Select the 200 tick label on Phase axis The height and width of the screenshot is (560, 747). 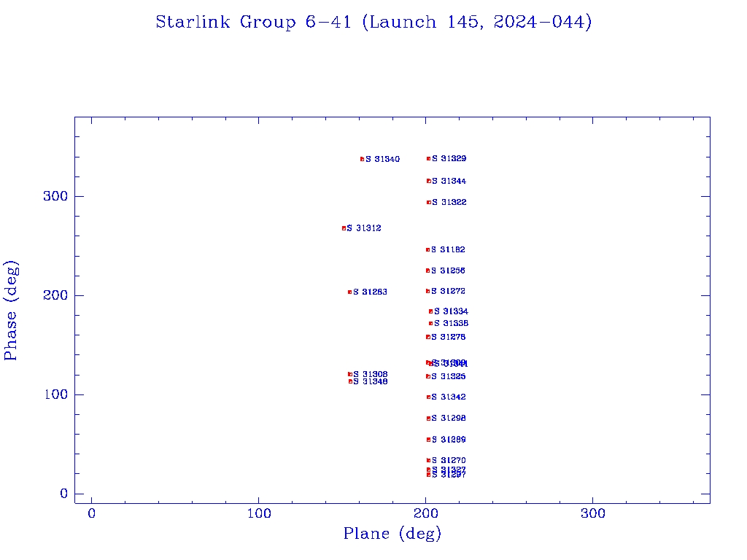coord(55,296)
